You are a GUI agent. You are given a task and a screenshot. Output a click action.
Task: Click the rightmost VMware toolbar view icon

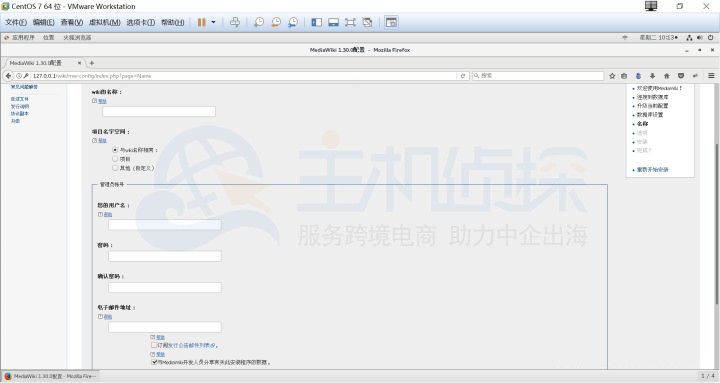click(x=391, y=22)
